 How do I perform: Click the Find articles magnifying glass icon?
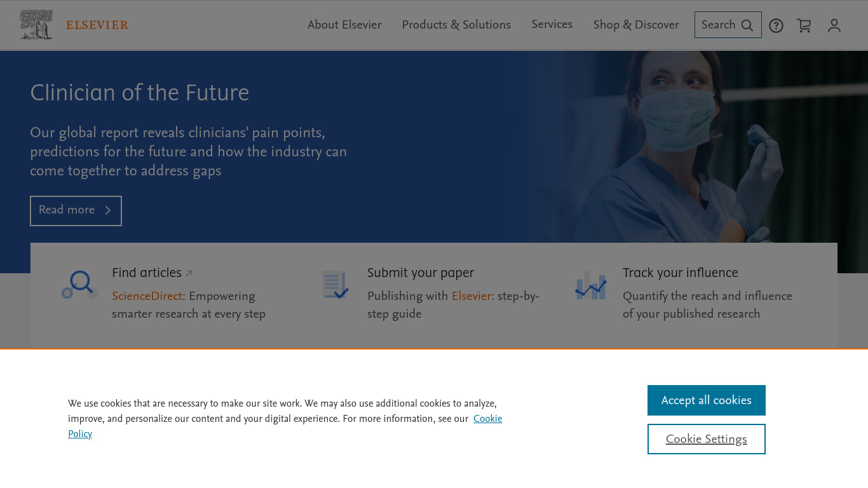(80, 284)
